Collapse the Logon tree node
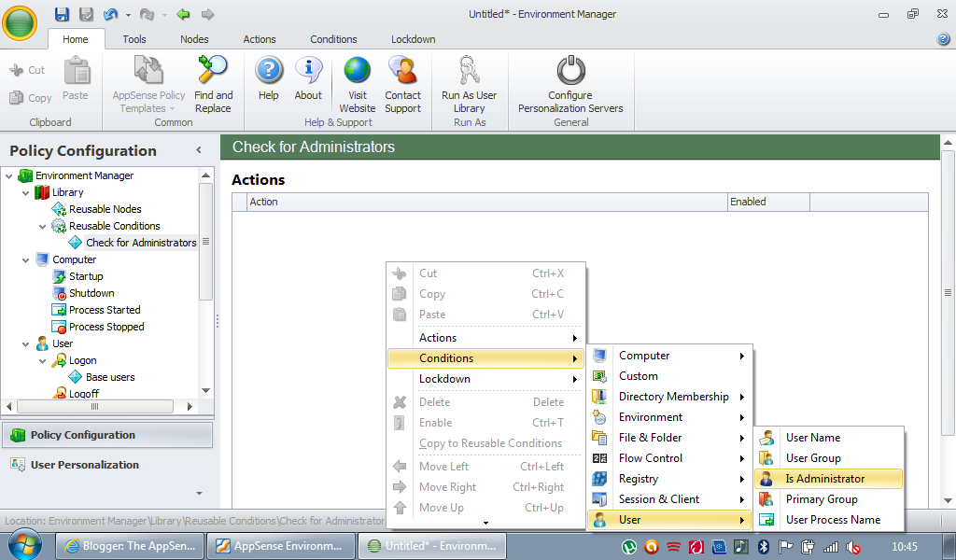 coord(43,360)
